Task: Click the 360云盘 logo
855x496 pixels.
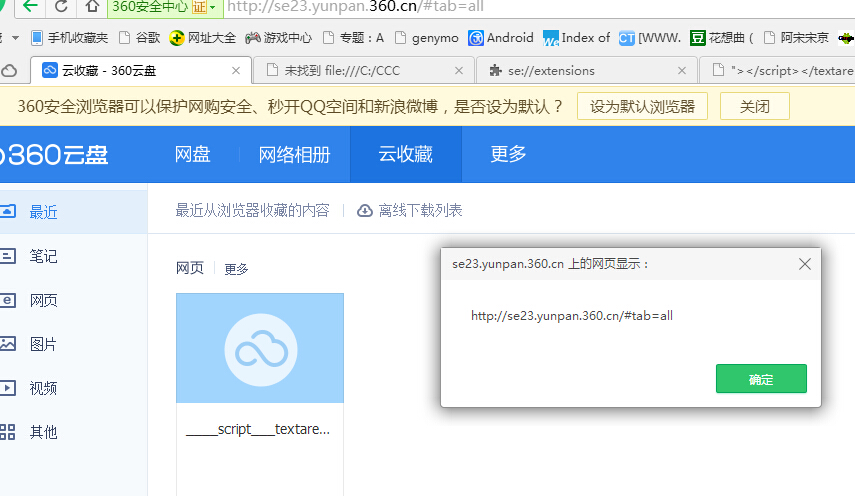Action: click(54, 155)
